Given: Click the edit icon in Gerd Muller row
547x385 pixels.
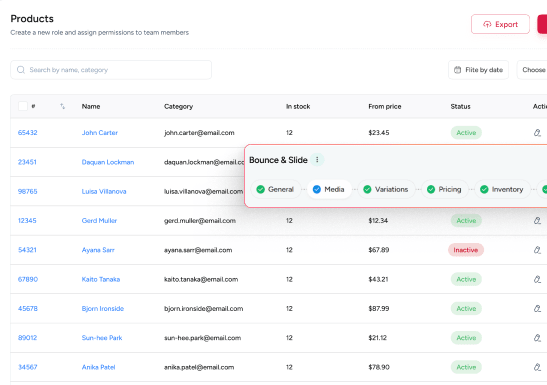Looking at the screenshot, I should tap(537, 220).
